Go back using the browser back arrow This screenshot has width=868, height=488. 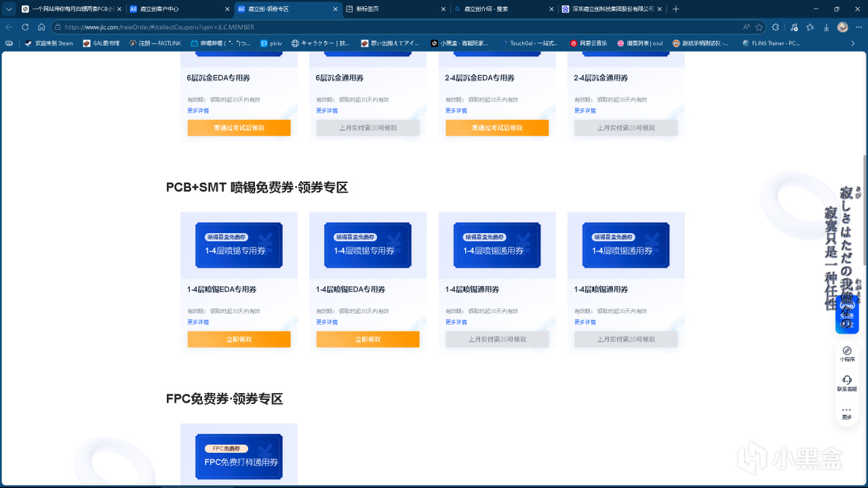coord(9,27)
